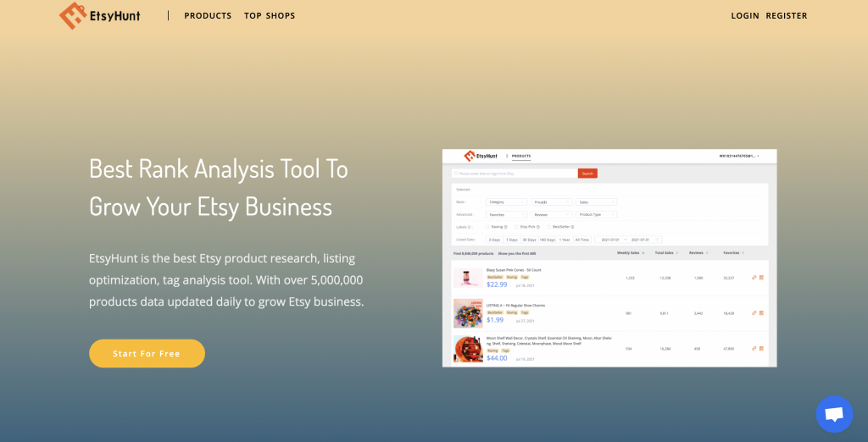Open the 2021-07-01 start date picker
Image resolution: width=868 pixels, height=442 pixels.
coord(610,240)
